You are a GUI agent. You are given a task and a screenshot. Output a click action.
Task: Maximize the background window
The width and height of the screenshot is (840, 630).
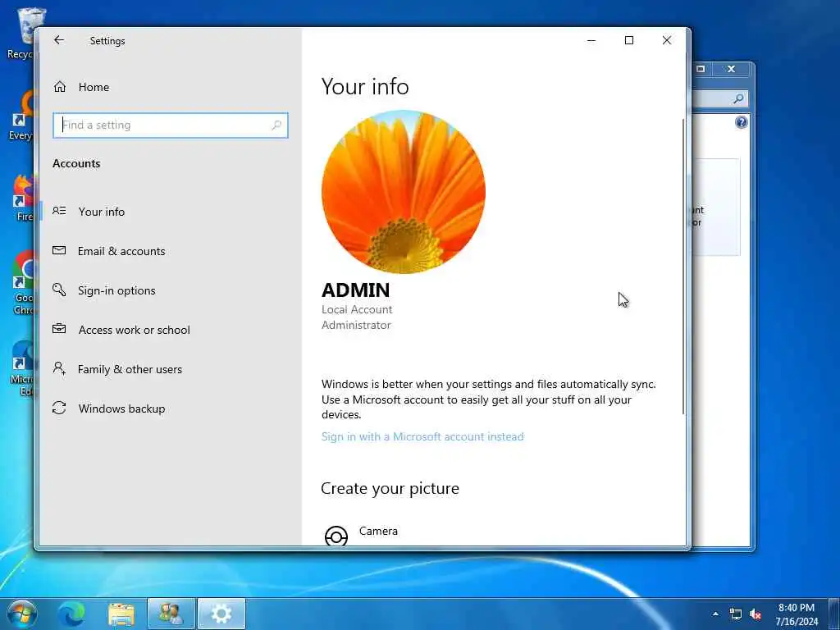coord(701,69)
